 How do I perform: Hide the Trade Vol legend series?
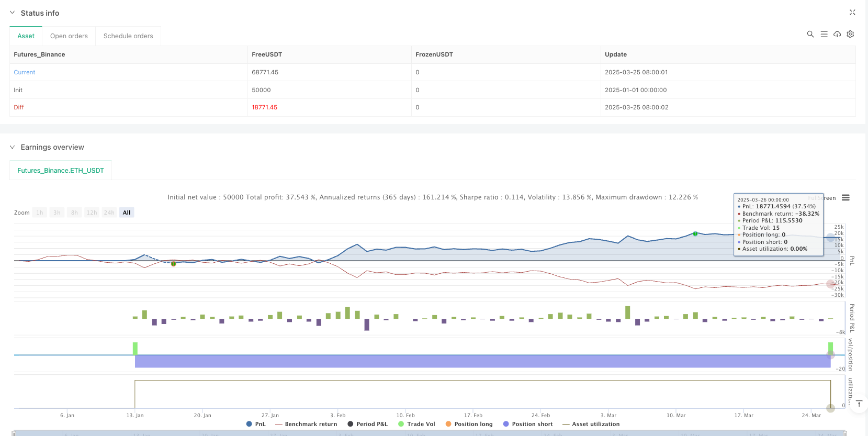point(416,424)
